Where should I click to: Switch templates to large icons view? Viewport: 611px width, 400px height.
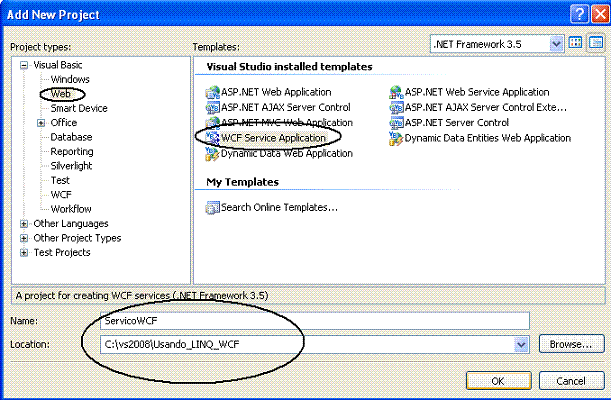coord(576,43)
